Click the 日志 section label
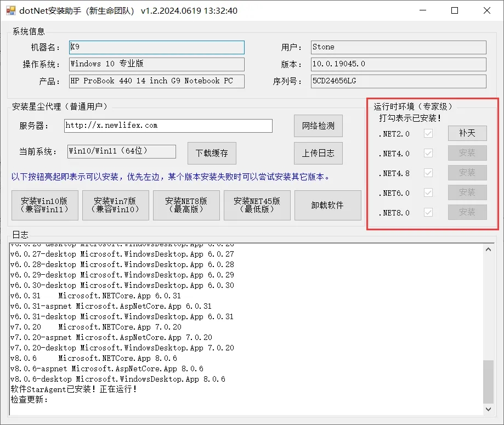The height and width of the screenshot is (425, 504). (x=20, y=235)
